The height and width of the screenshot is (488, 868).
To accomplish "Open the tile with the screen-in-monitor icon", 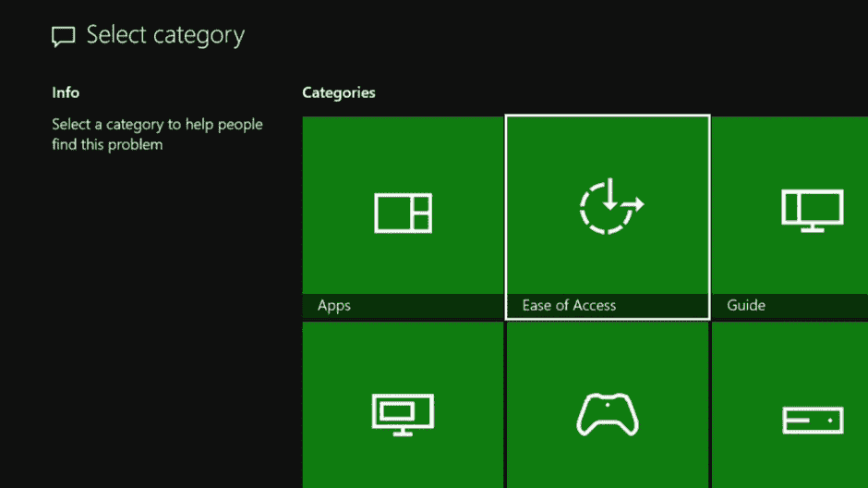I will tap(403, 415).
